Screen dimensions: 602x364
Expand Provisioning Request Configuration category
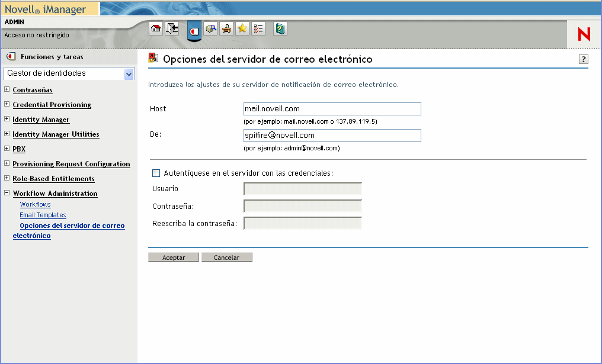point(7,163)
